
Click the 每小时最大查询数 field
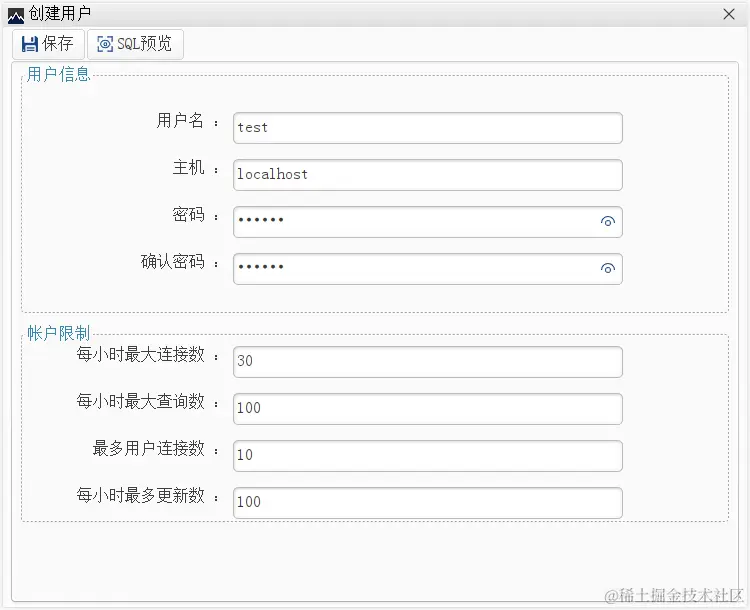[x=428, y=409]
